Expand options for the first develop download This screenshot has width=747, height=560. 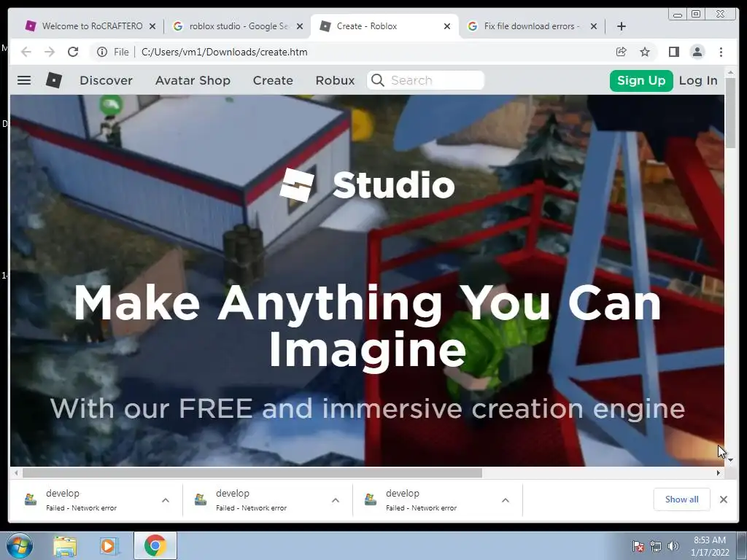click(x=166, y=500)
